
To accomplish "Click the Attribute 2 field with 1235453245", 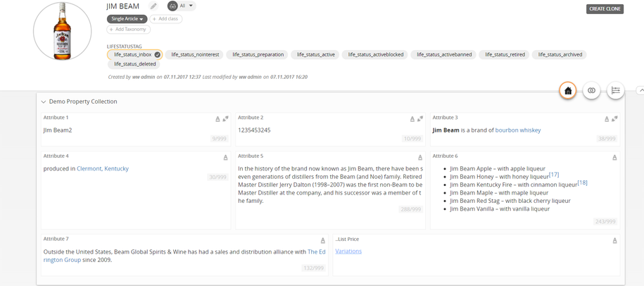I will click(x=330, y=130).
